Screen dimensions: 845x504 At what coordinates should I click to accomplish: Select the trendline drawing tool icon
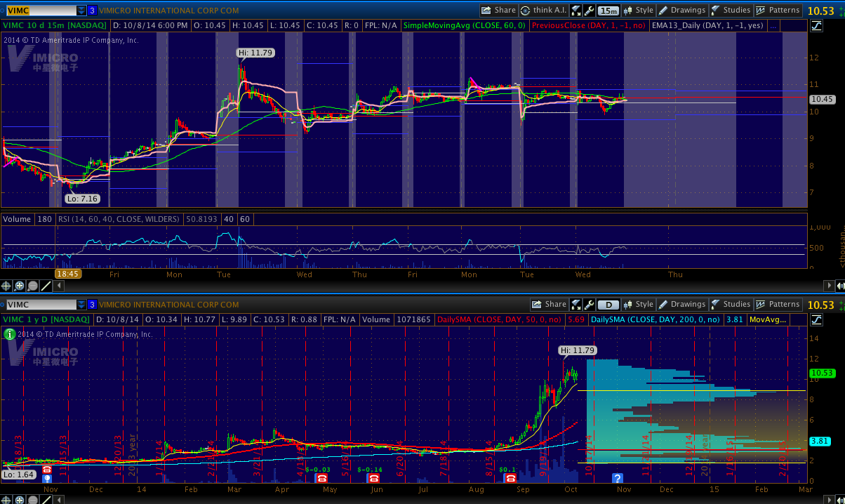pos(46,286)
